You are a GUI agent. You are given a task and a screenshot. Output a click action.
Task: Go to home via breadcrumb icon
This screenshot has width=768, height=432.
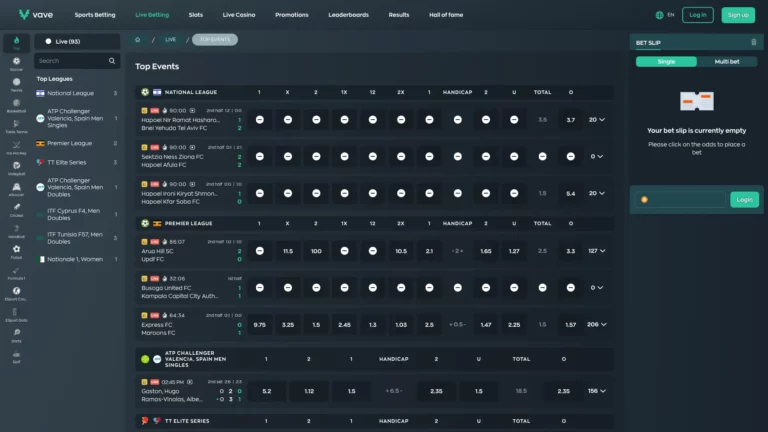click(138, 39)
